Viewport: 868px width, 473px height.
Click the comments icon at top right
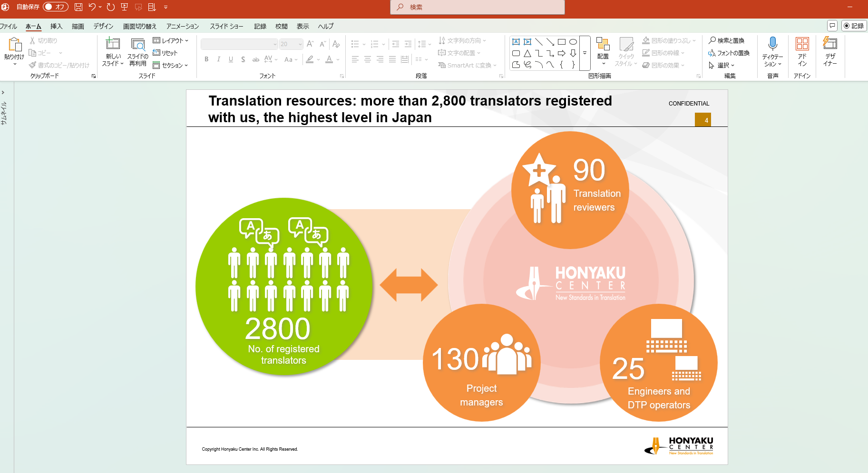point(832,26)
